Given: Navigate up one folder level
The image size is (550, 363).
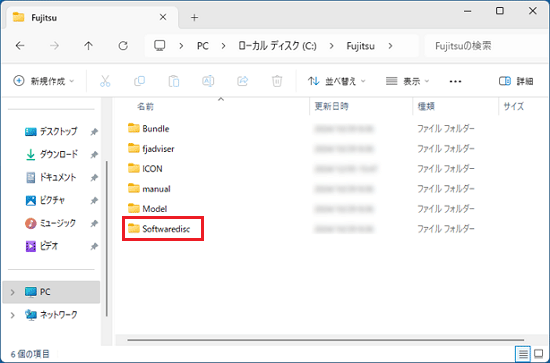Looking at the screenshot, I should [x=88, y=46].
